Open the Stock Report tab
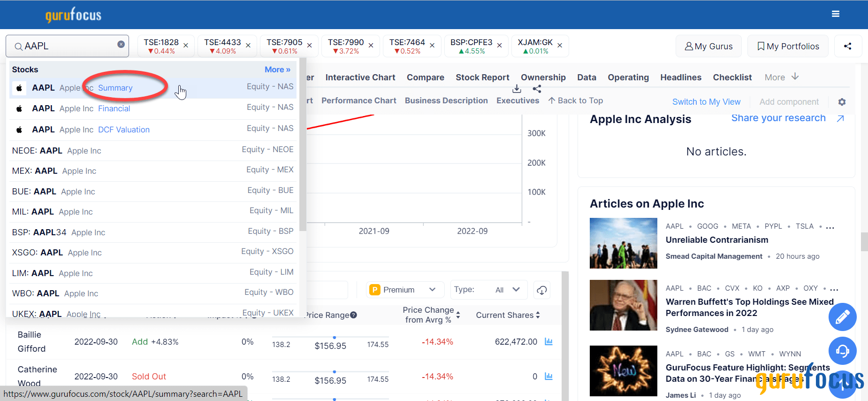Image resolution: width=868 pixels, height=401 pixels. 482,77
